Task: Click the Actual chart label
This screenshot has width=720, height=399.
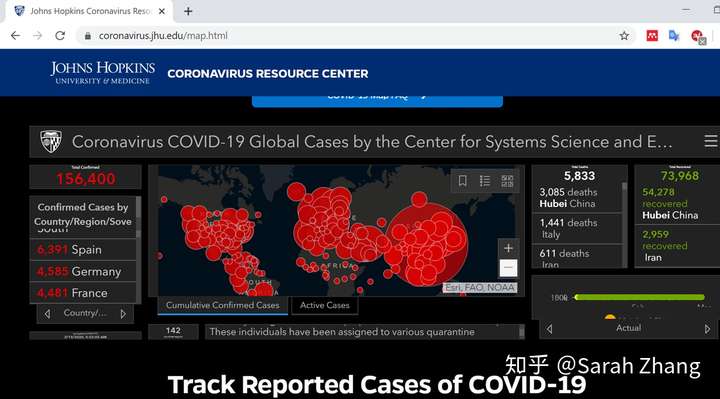Action: click(x=628, y=328)
